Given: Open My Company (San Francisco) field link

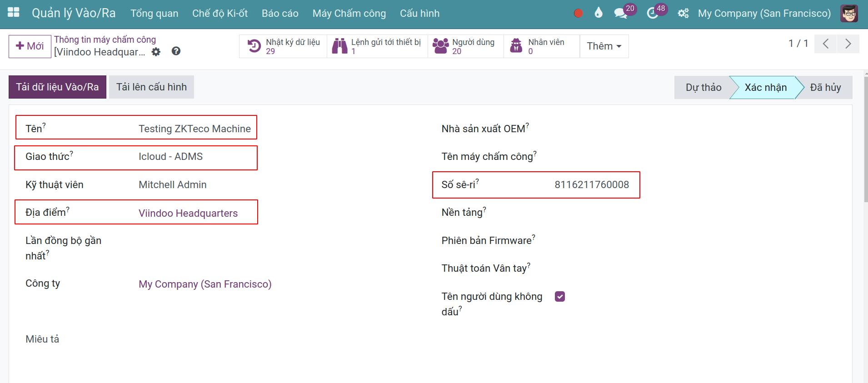Looking at the screenshot, I should 205,284.
